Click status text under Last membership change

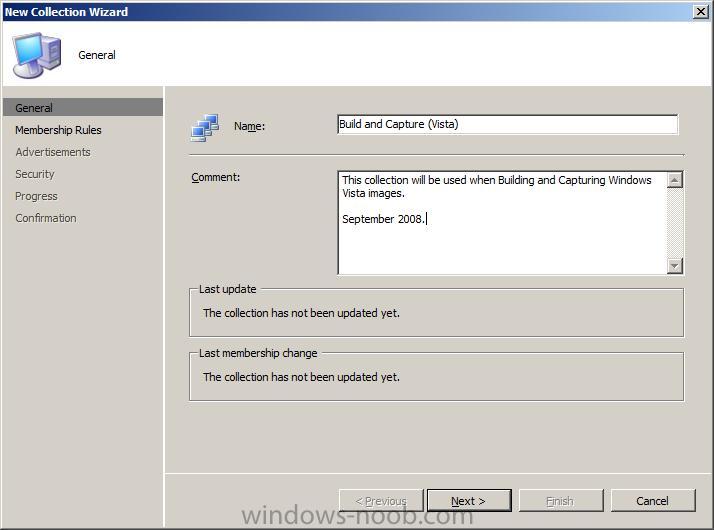(x=301, y=377)
